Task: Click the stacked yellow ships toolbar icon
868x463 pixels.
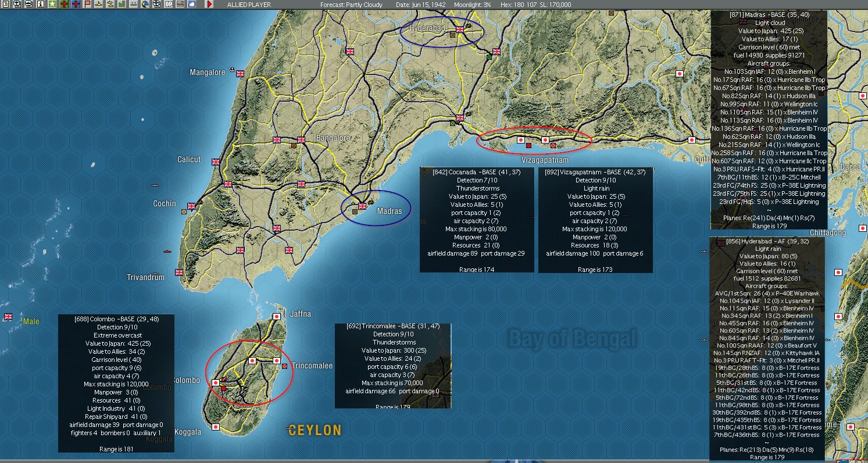Action: point(110,4)
